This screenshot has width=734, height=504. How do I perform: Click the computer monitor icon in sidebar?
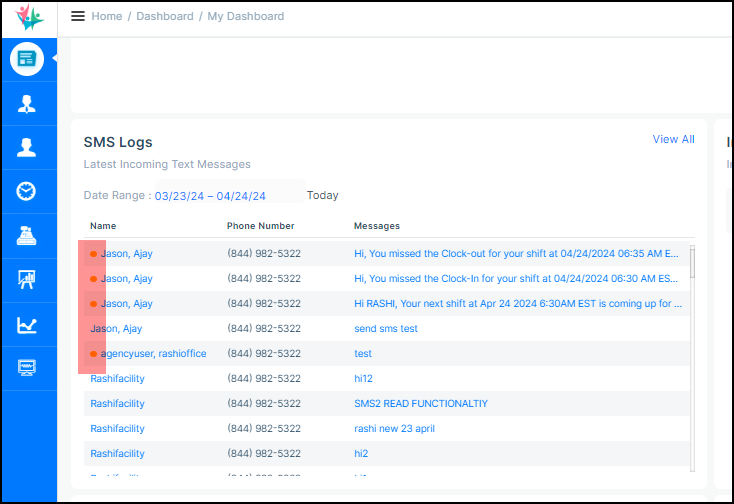click(27, 368)
